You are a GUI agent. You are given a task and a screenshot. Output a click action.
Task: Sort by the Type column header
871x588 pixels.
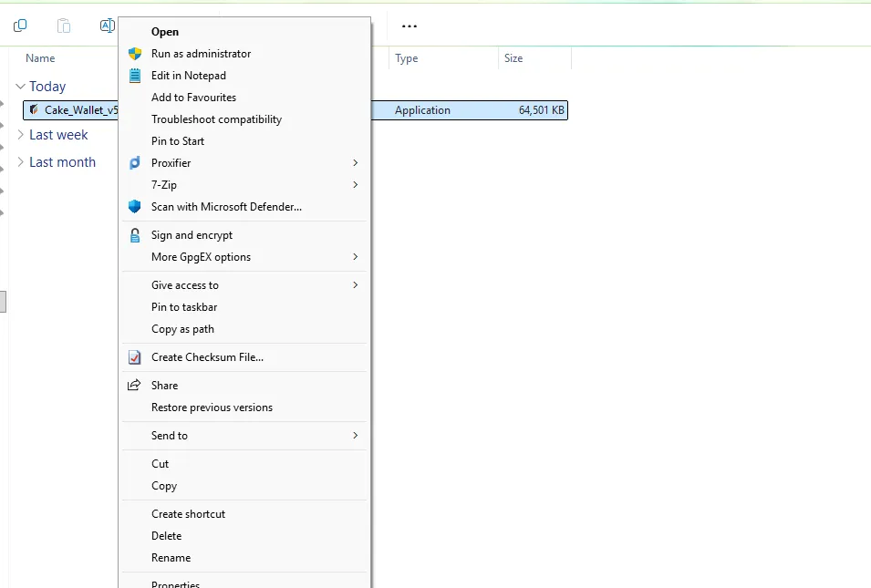coord(407,58)
